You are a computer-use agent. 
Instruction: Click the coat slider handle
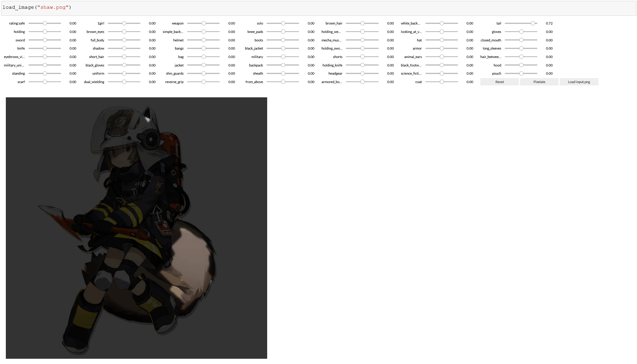tap(442, 82)
